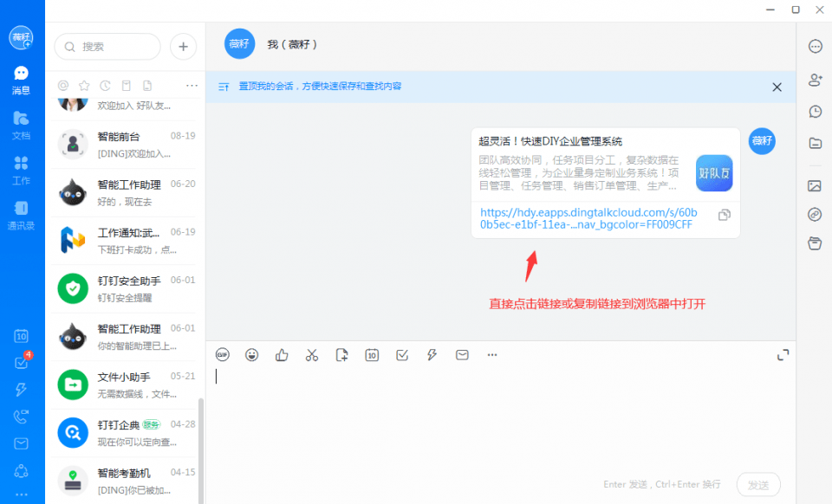The image size is (832, 504).
Task: Click the 搜索 search field
Action: [107, 47]
